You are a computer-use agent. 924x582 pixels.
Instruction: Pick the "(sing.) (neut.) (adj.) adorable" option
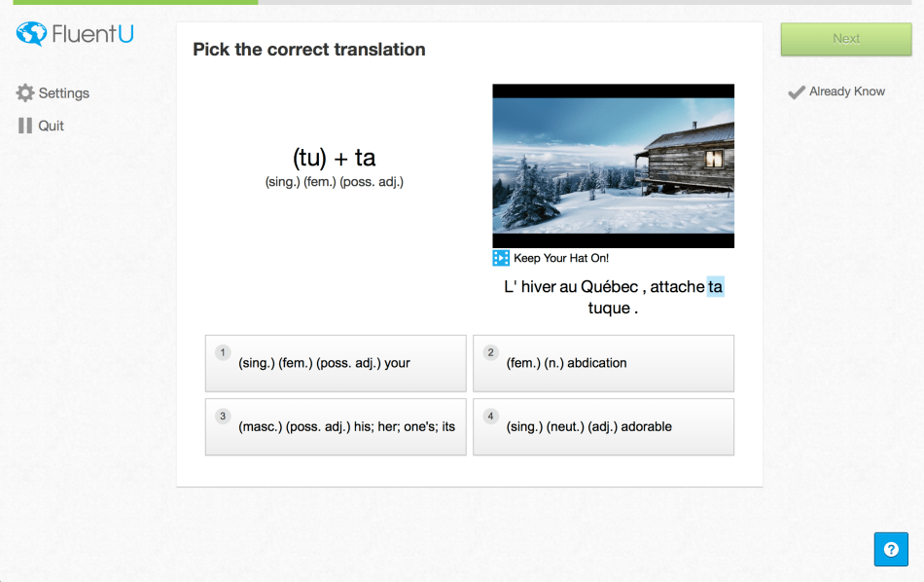[603, 426]
